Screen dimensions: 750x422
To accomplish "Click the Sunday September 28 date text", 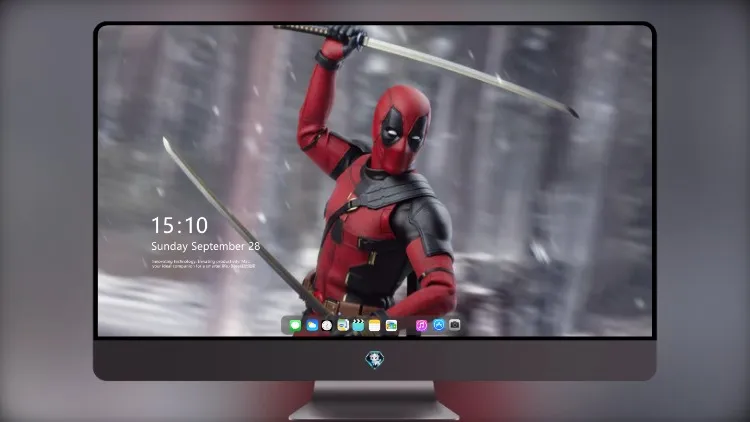I will [x=206, y=246].
